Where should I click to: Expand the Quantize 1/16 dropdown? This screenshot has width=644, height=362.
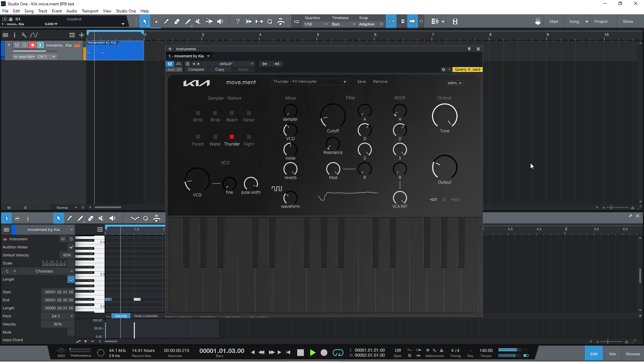[x=316, y=24]
